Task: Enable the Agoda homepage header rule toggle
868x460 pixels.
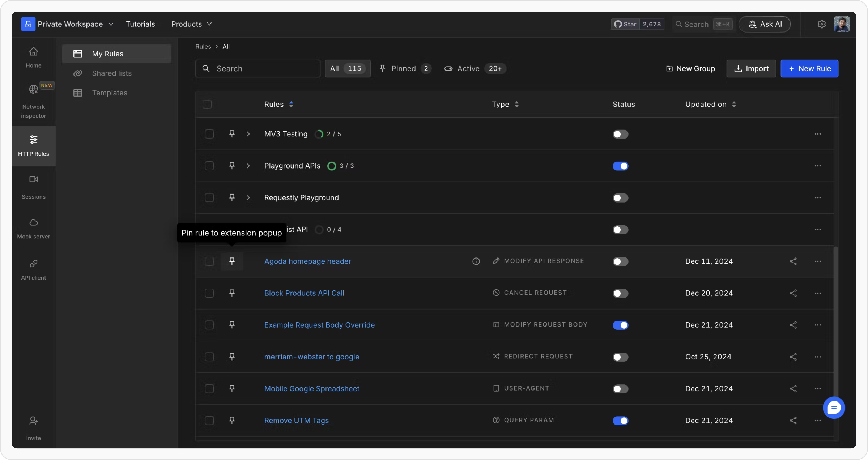Action: (620, 261)
